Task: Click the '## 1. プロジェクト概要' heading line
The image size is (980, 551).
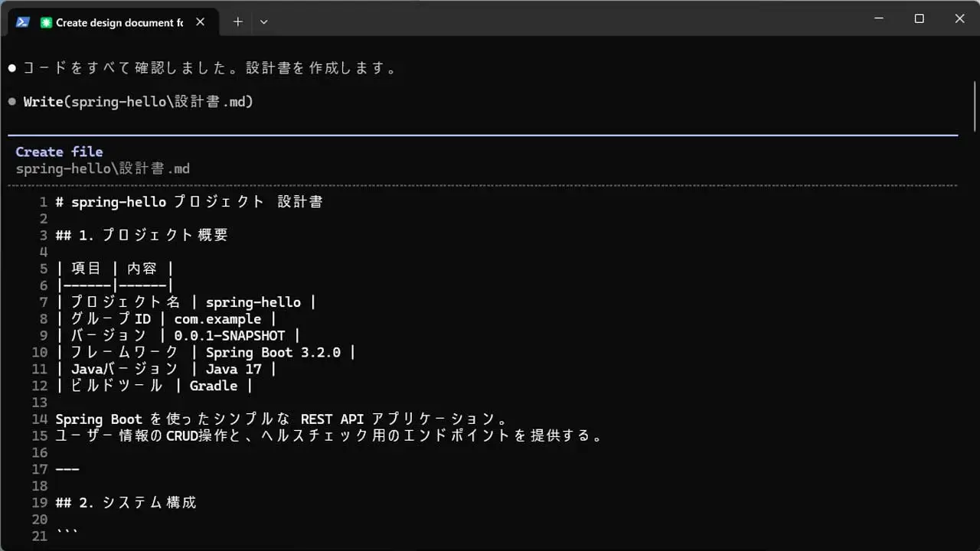Action: click(142, 235)
